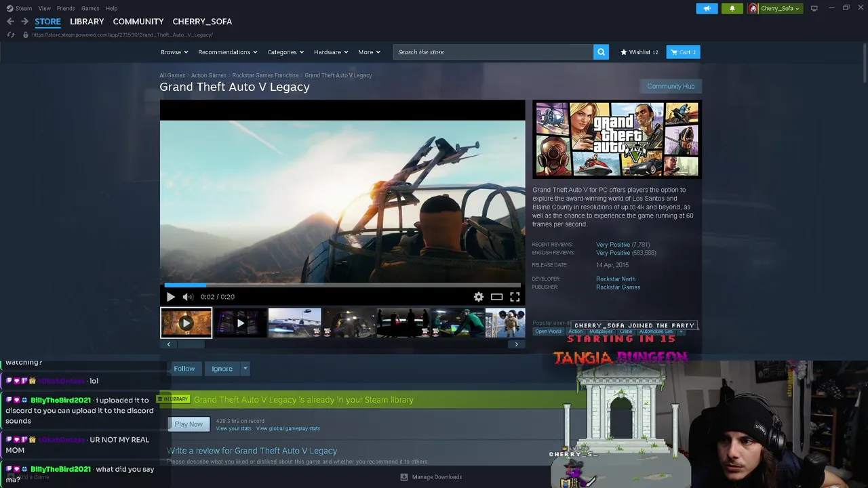Open View global gameplay stats link
Image resolution: width=868 pixels, height=488 pixels.
tap(288, 428)
